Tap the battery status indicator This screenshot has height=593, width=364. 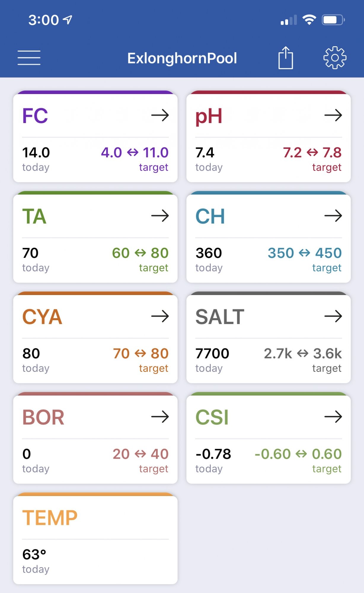pyautogui.click(x=333, y=20)
